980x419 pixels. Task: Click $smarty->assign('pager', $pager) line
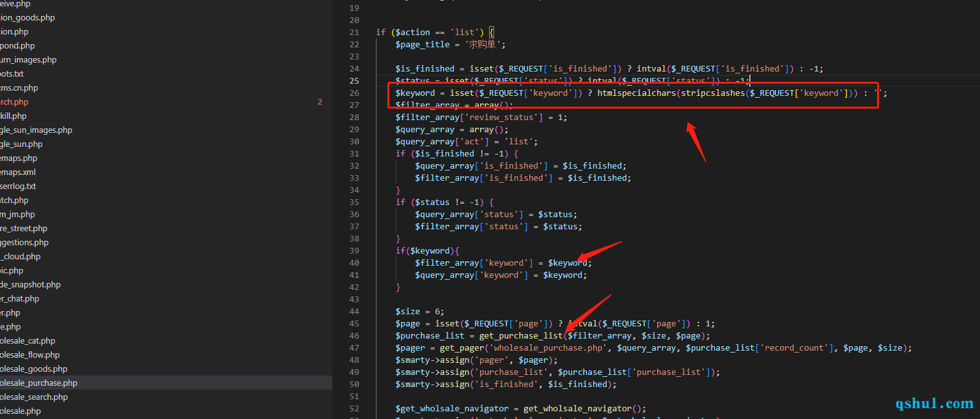(x=476, y=360)
